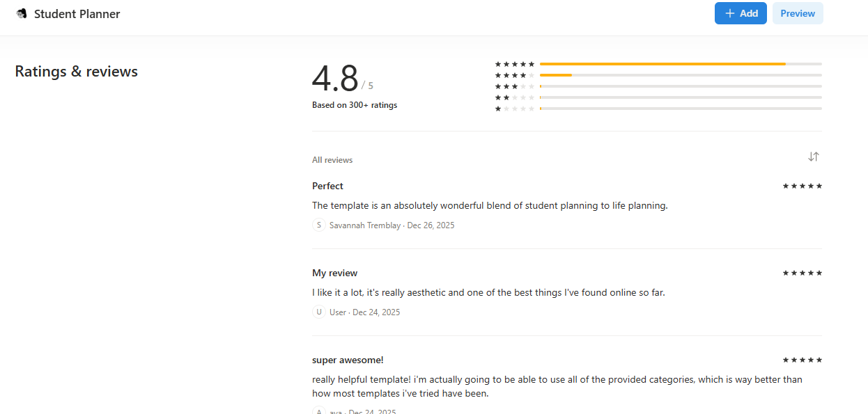Click the All reviews label
The height and width of the screenshot is (414, 868).
pyautogui.click(x=332, y=160)
